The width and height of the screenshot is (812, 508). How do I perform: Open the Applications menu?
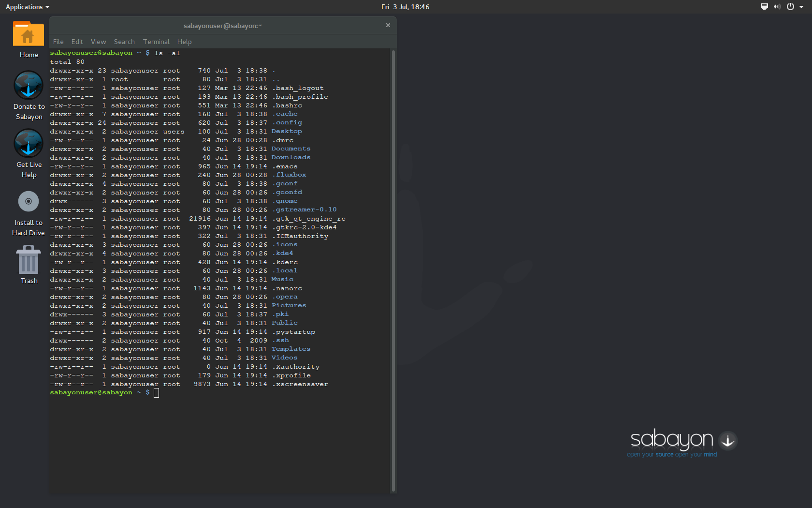pos(28,7)
